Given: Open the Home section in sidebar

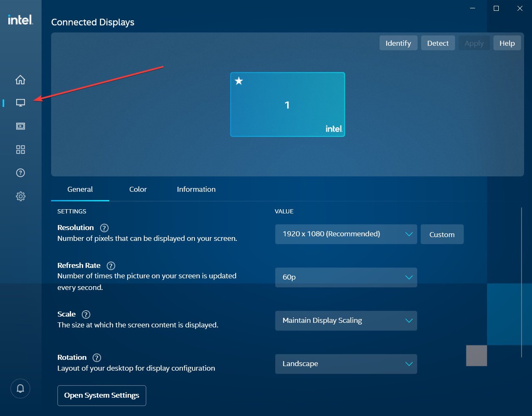Looking at the screenshot, I should (x=20, y=79).
